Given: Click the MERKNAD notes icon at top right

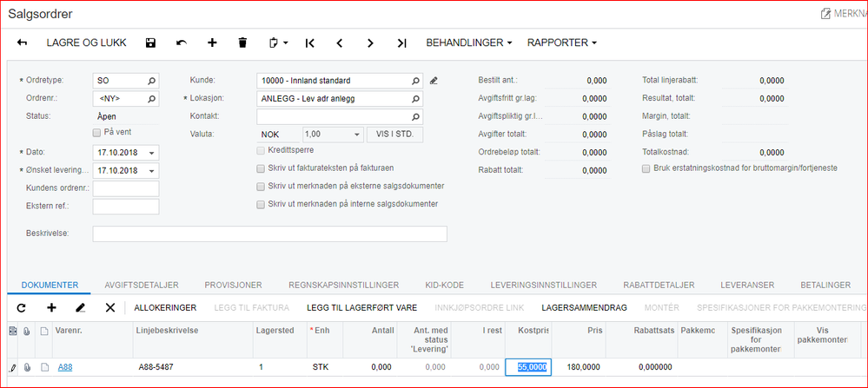Looking at the screenshot, I should click(825, 14).
